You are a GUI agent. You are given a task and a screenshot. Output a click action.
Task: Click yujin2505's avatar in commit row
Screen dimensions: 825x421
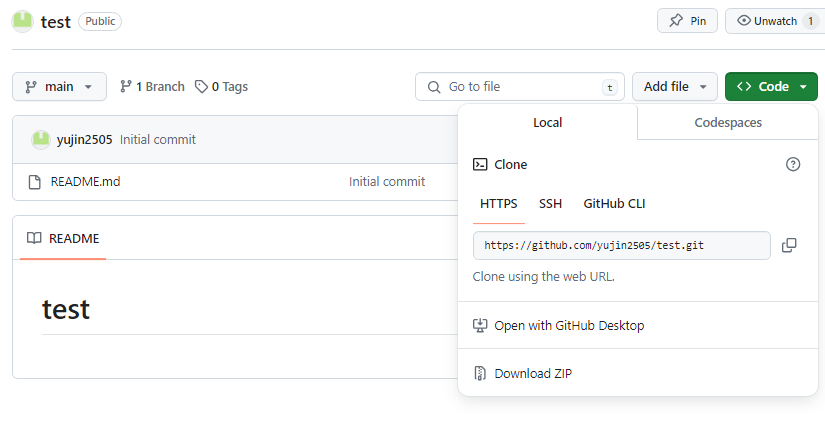[x=41, y=139]
